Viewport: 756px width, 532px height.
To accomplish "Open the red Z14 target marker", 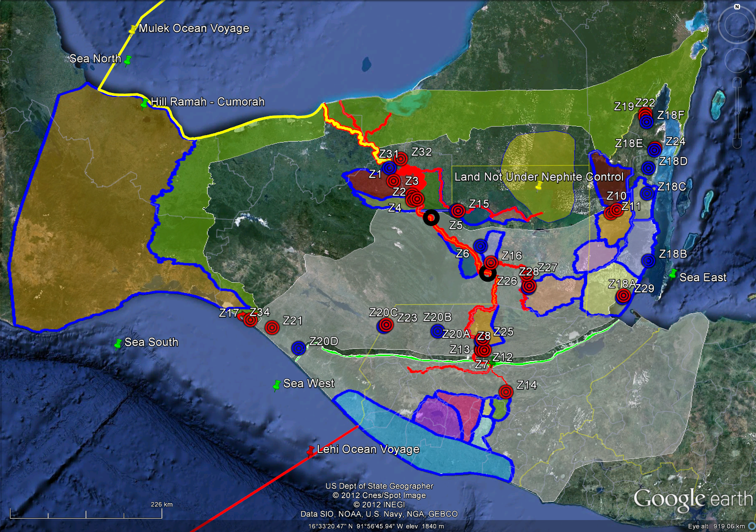I will [x=506, y=391].
